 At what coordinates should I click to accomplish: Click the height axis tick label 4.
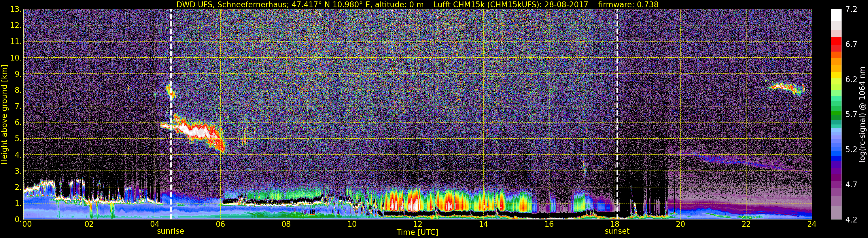[x=18, y=155]
